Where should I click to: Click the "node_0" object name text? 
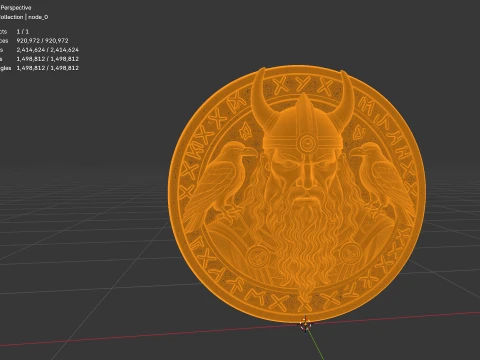pyautogui.click(x=38, y=17)
